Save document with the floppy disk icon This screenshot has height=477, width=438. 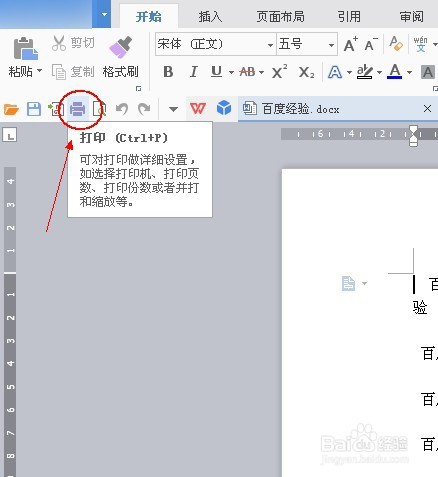click(34, 109)
